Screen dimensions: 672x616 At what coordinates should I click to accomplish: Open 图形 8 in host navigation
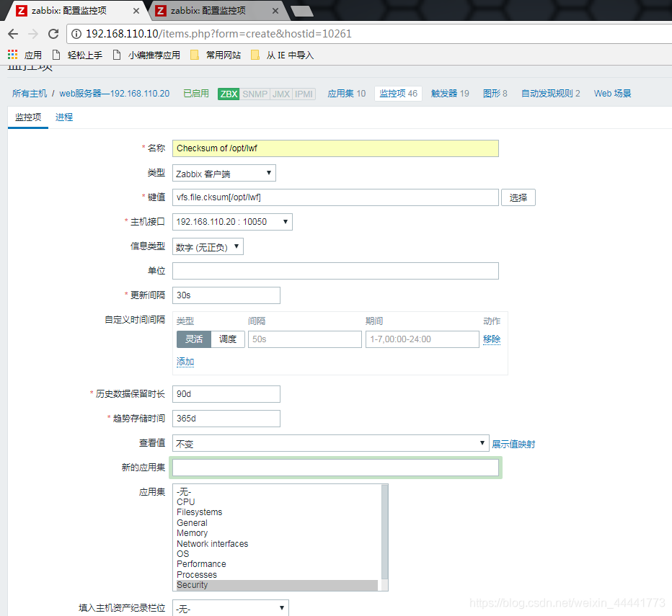tap(495, 94)
